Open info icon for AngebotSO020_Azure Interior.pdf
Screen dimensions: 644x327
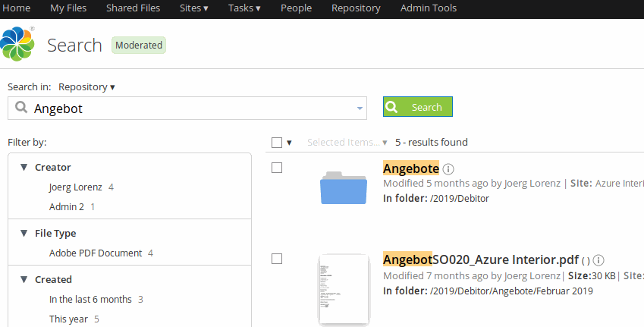pos(598,260)
